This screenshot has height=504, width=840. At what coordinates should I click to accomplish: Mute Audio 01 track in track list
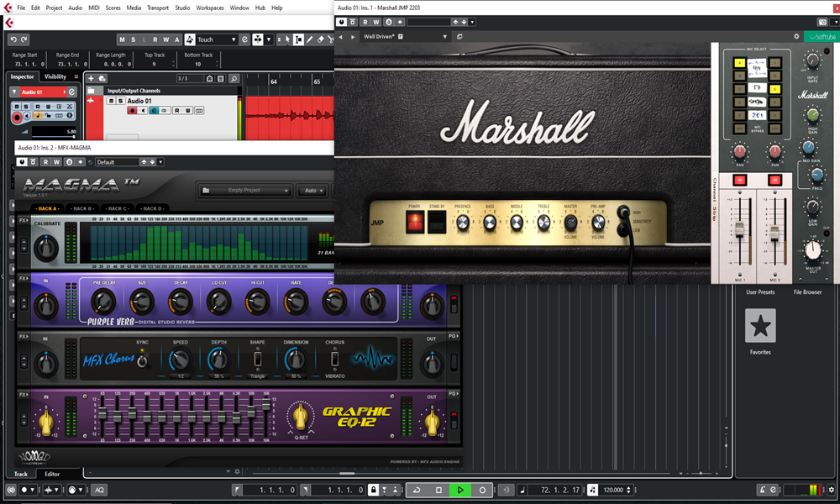tap(111, 101)
